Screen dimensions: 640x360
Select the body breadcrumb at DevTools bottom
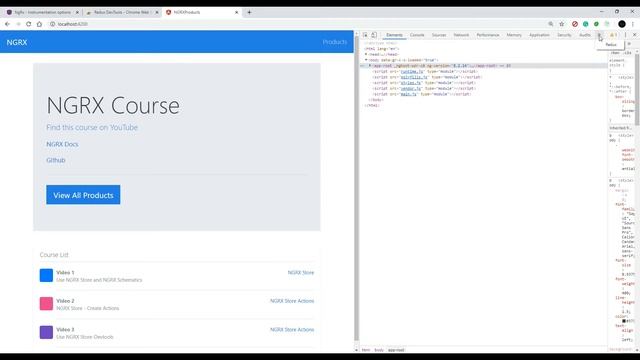click(x=379, y=350)
